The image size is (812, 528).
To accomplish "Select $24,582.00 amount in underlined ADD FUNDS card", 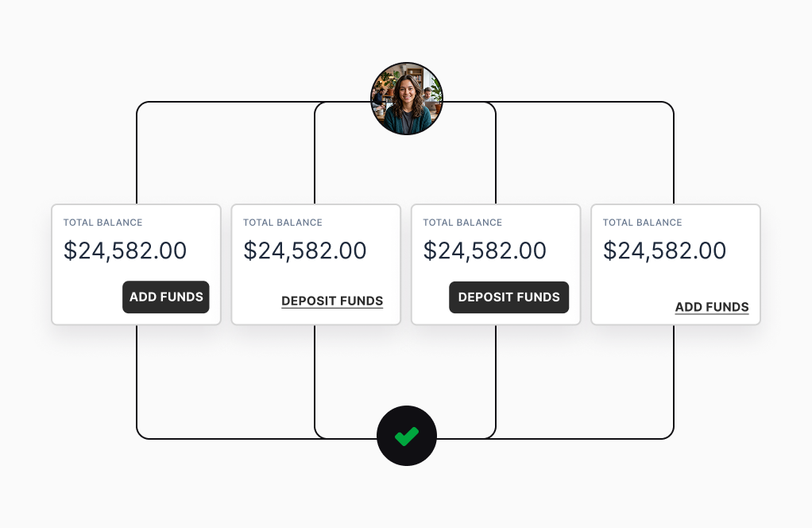I will [x=665, y=251].
